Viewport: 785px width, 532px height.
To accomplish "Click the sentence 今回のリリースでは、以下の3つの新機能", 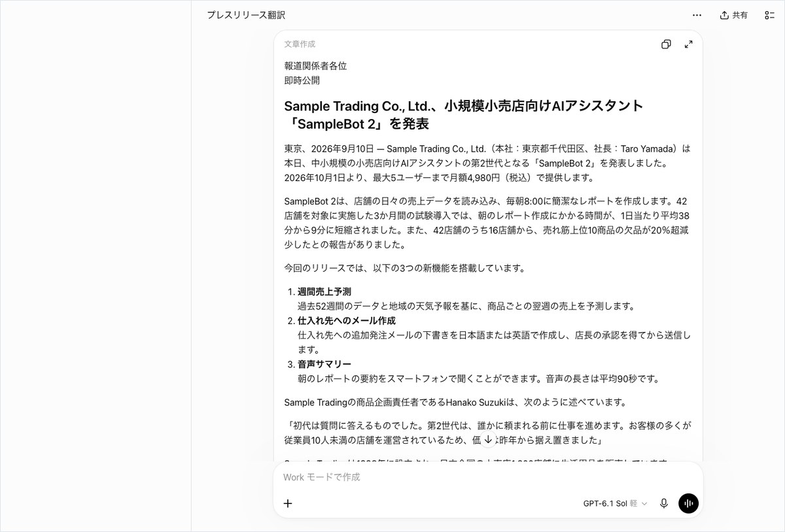I will (405, 268).
